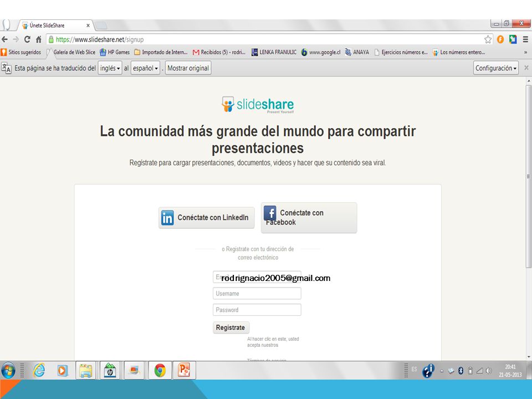Select the Únete SlideShare tab
532x399 pixels.
click(56, 25)
